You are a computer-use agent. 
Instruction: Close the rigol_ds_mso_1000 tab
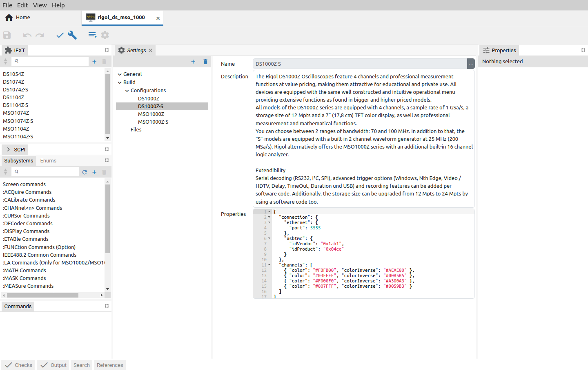(158, 18)
